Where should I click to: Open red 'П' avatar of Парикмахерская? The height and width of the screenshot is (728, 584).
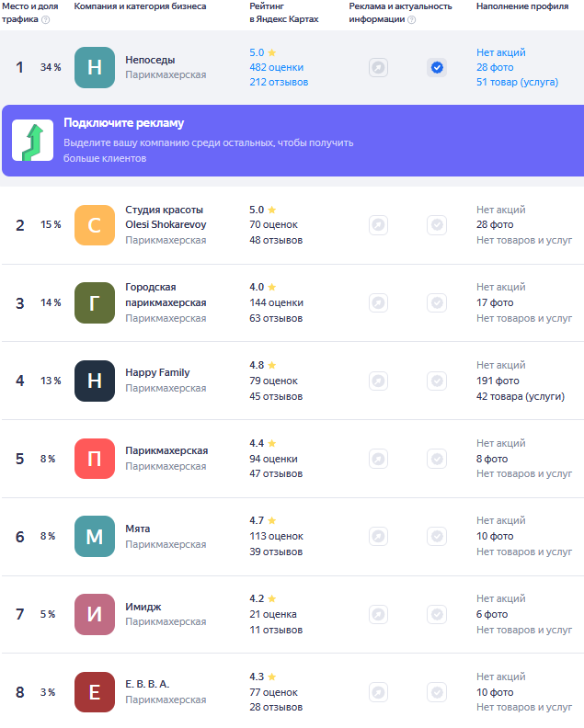point(95,459)
